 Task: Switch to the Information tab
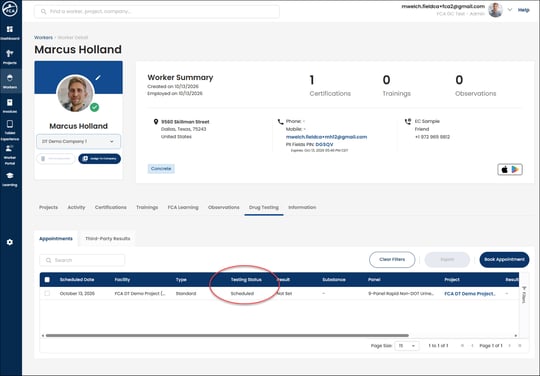pos(302,207)
